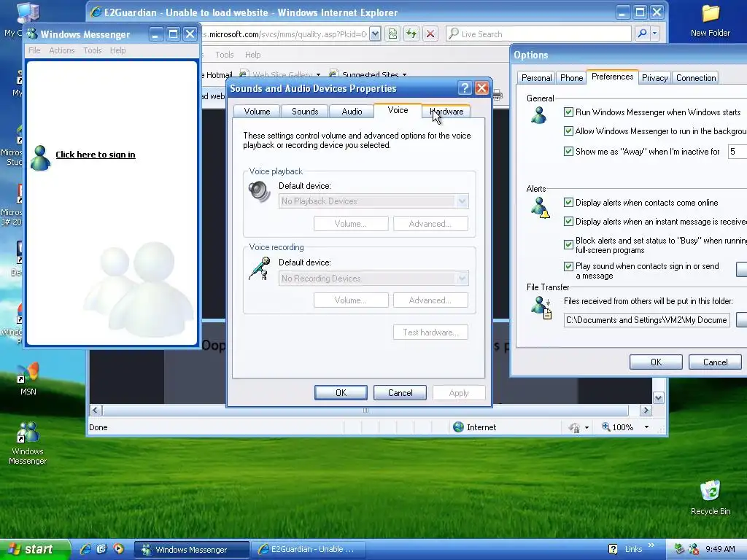Click the Suggested Sites favorites icon
Image resolution: width=747 pixels, height=560 pixels.
[x=334, y=74]
